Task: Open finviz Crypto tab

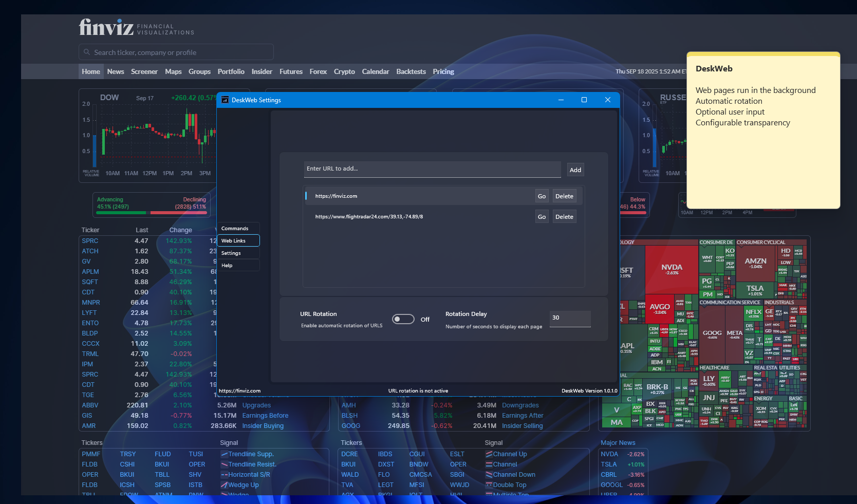Action: (344, 72)
